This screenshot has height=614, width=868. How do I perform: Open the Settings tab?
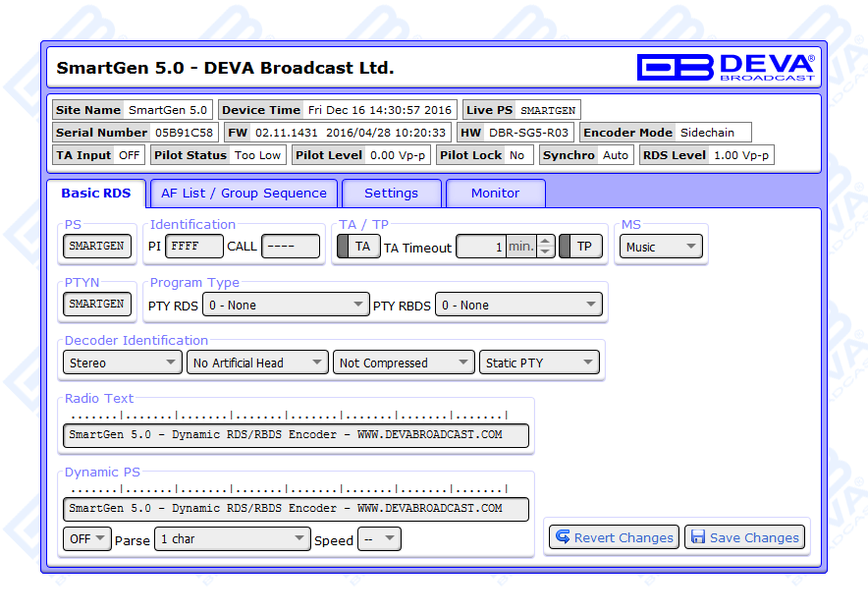click(x=391, y=194)
